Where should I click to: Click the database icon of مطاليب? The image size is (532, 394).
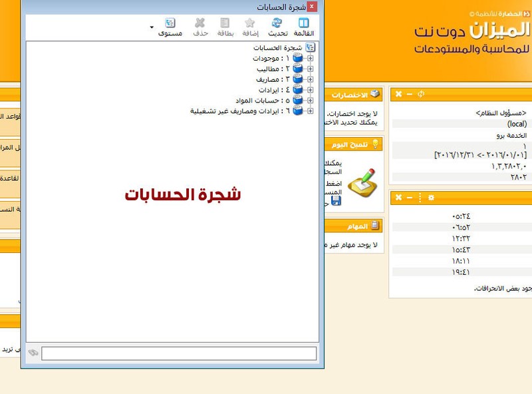pos(297,69)
